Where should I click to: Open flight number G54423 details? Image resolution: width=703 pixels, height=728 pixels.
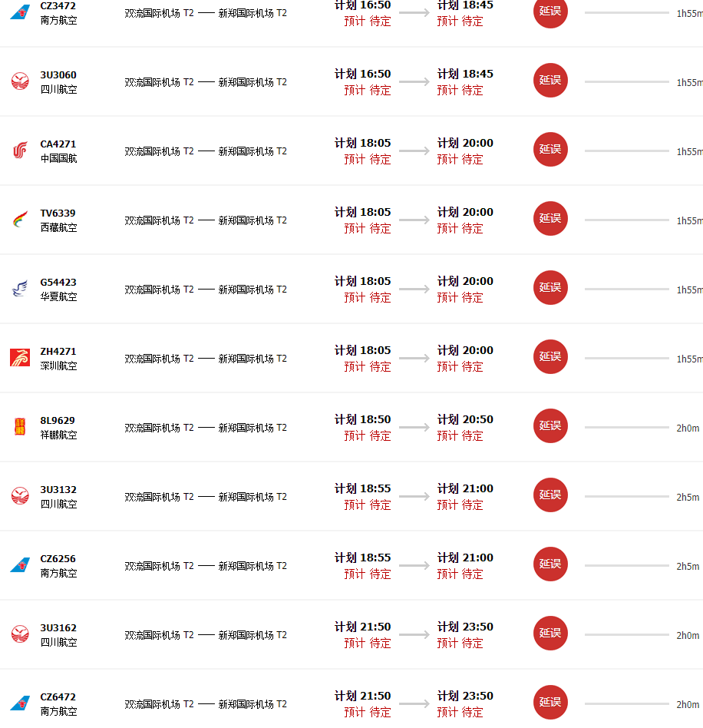coord(58,283)
